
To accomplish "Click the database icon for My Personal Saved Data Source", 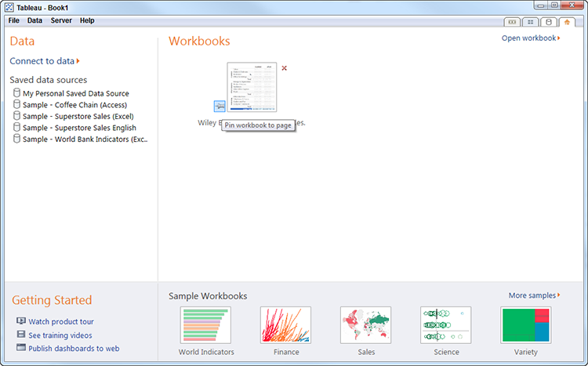I will pos(16,92).
